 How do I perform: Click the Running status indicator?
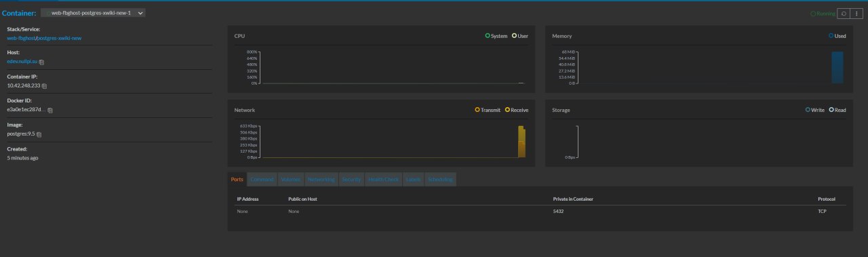point(823,14)
